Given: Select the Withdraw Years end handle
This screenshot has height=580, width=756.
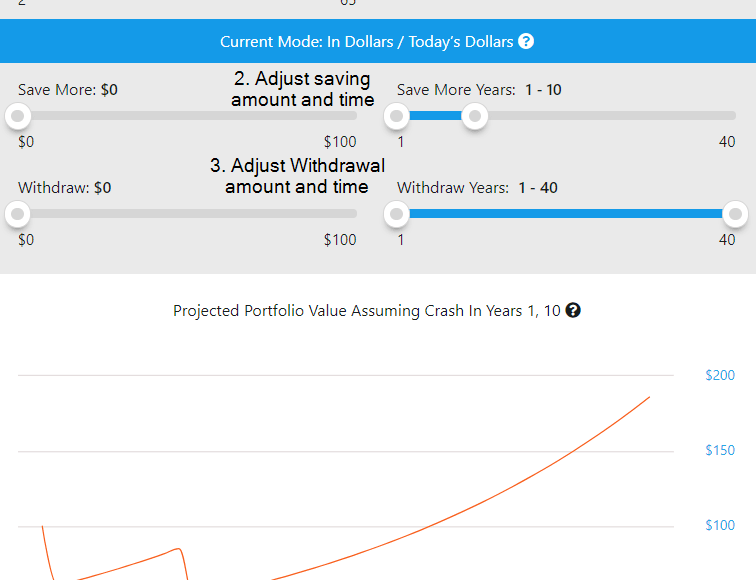Looking at the screenshot, I should click(735, 213).
